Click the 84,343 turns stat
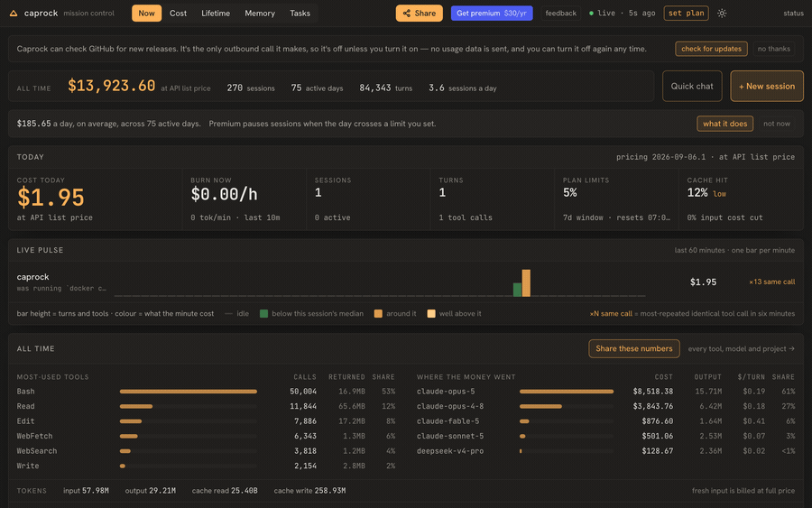Viewport: 812px width, 508px height. point(386,88)
